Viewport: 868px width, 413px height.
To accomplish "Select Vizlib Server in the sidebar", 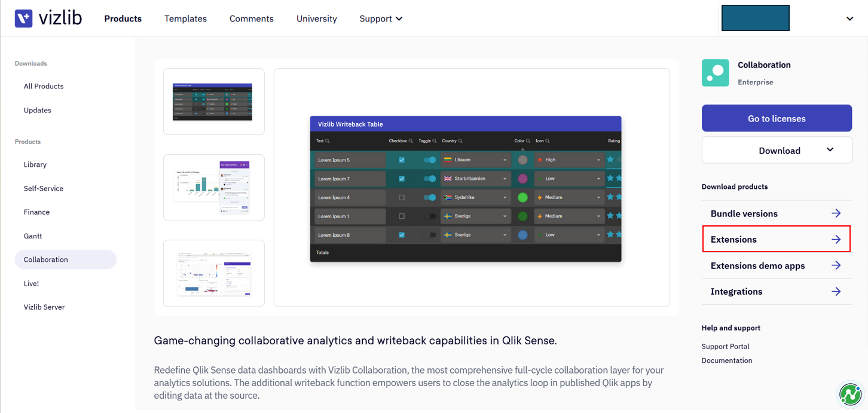I will (44, 307).
